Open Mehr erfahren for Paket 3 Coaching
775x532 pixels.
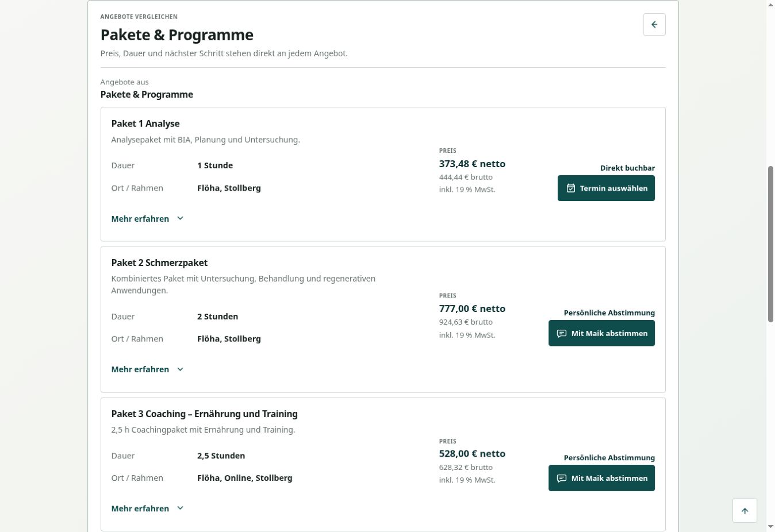point(147,508)
